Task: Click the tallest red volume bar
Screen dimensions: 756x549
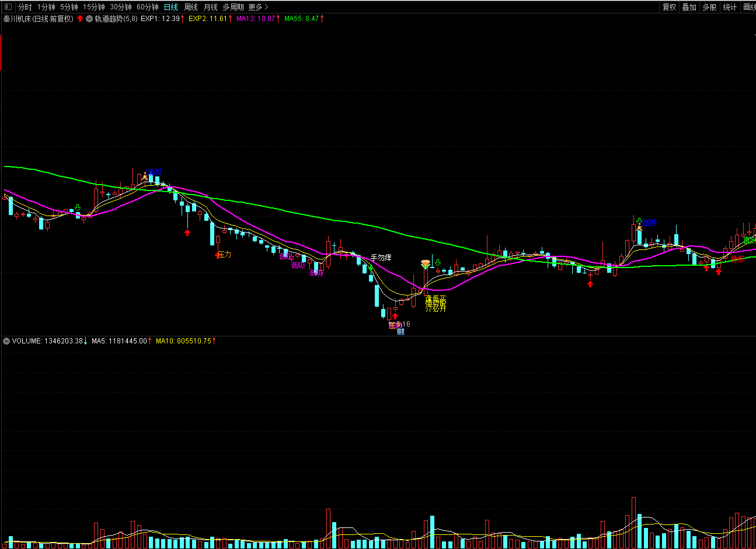Action: click(x=633, y=523)
